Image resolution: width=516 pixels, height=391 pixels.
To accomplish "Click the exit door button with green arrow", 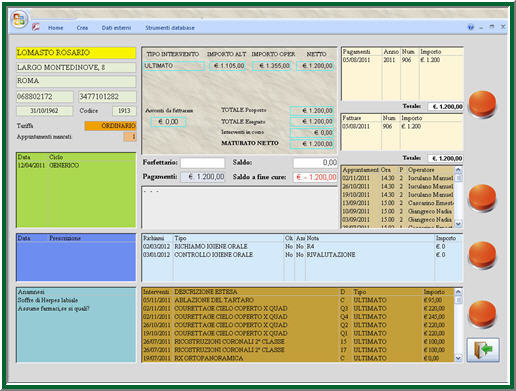I will tap(483, 350).
